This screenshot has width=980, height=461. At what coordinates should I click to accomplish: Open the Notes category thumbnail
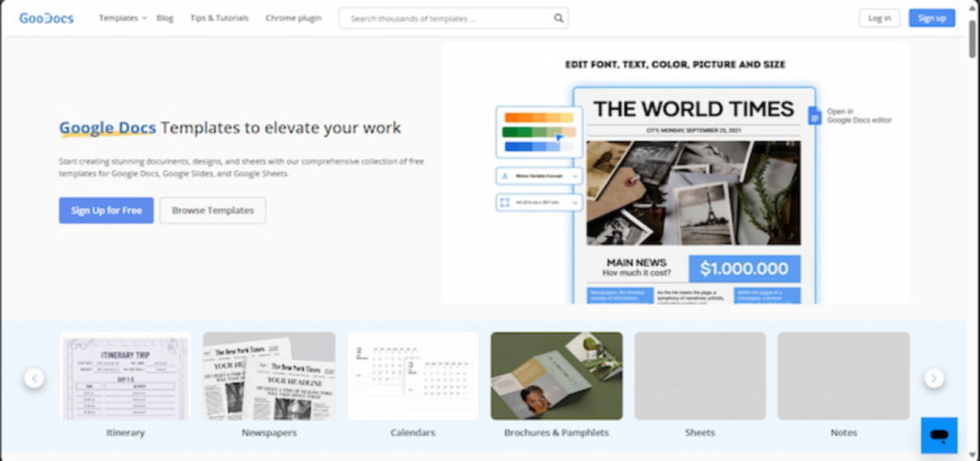coord(843,376)
